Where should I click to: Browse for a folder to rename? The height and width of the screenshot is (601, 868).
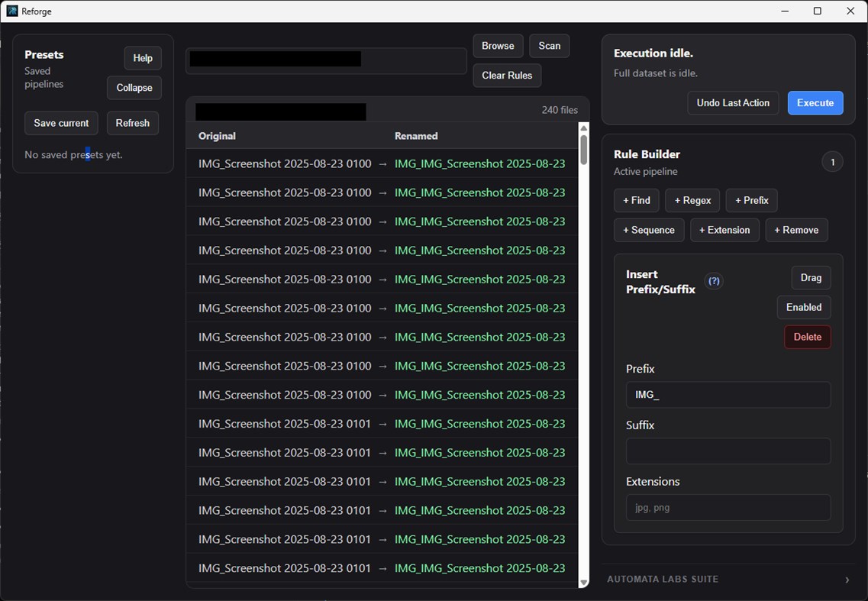tap(498, 45)
